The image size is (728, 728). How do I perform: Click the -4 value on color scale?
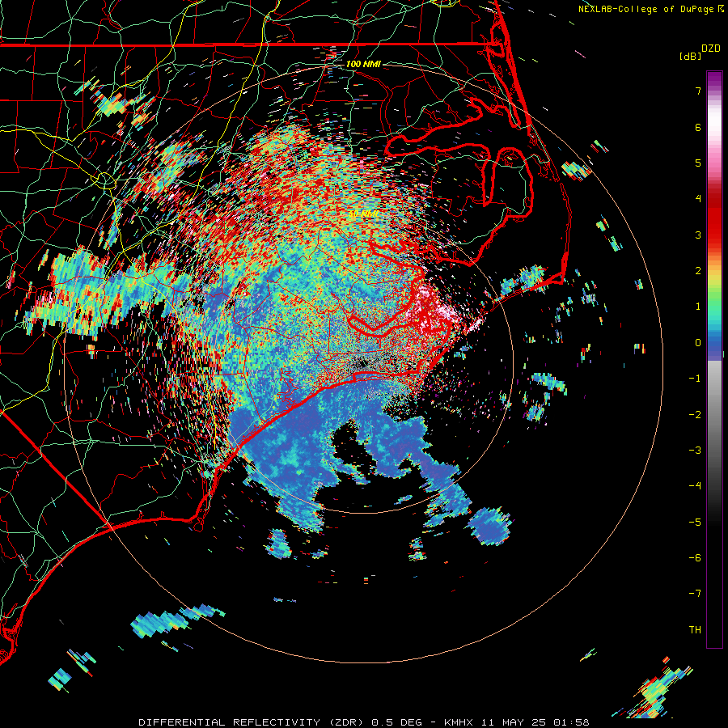tap(695, 485)
